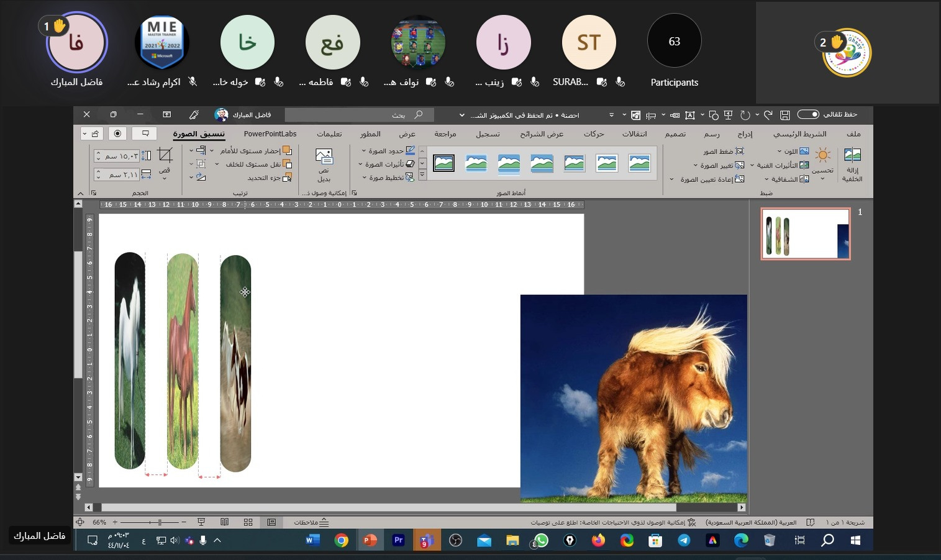Click the shape height field showing ١٥,٠٣ سم
Viewport: 941px width, 560px height.
point(116,156)
